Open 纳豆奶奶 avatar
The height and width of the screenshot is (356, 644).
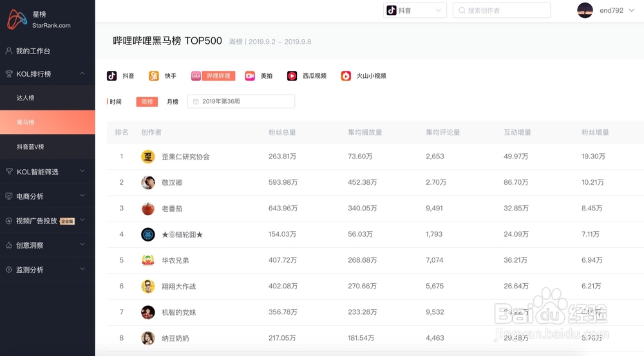(148, 339)
